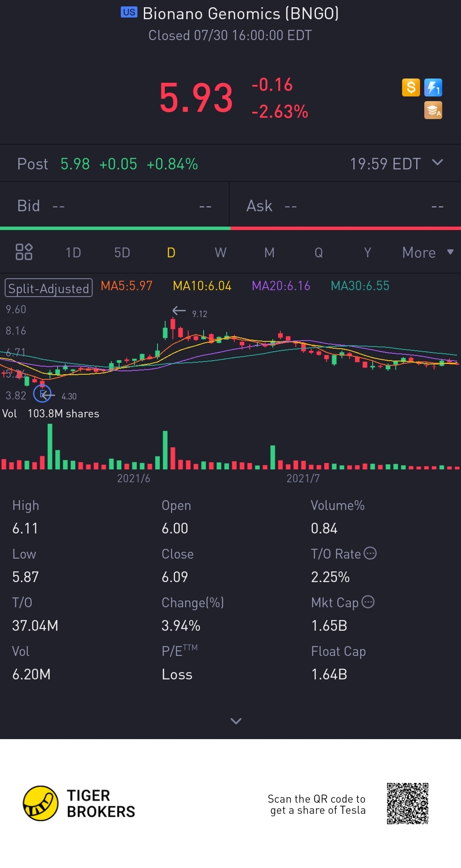Tap the Vol 103.8M shares label
This screenshot has width=461, height=868.
click(x=51, y=414)
